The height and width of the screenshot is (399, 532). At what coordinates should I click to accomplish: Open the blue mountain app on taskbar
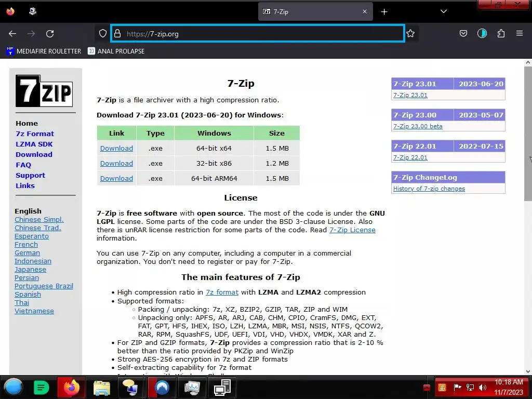[162, 388]
